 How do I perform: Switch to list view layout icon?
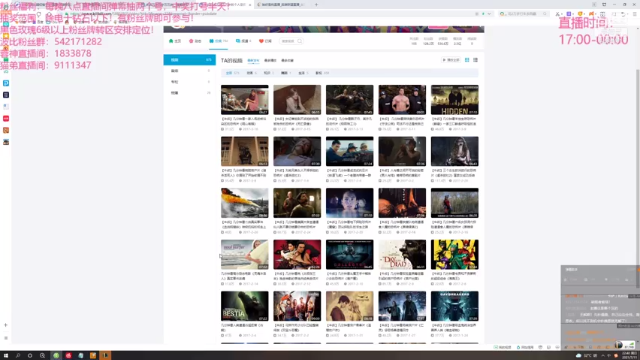pyautogui.click(x=476, y=60)
